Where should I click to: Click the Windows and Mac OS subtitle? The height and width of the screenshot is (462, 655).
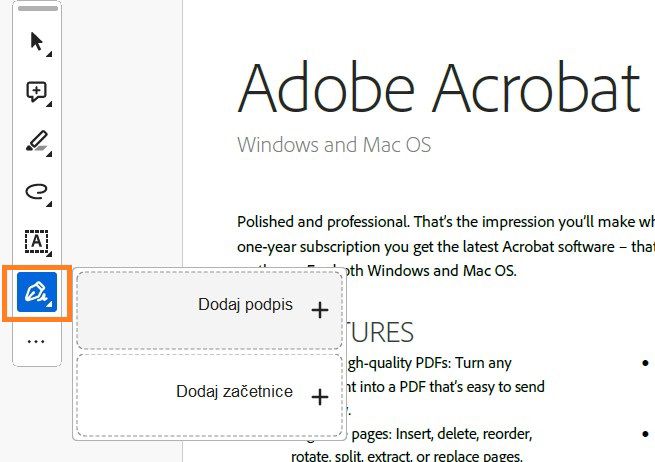click(x=334, y=145)
